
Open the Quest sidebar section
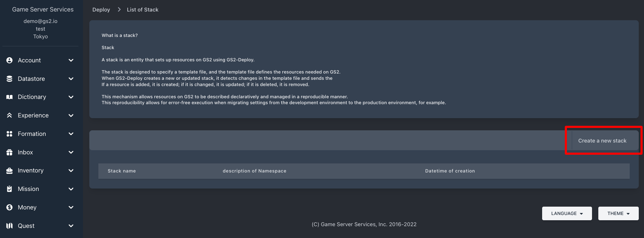click(40, 226)
